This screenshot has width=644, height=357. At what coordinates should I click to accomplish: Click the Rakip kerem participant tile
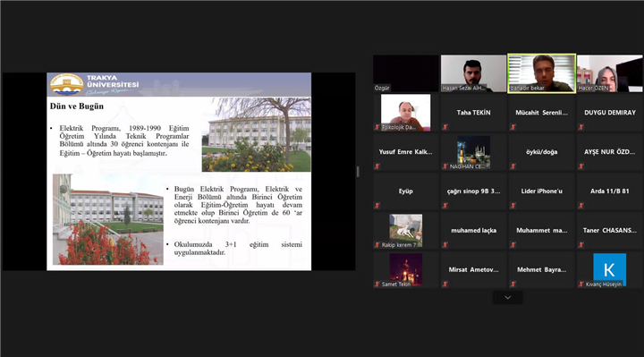(x=406, y=231)
